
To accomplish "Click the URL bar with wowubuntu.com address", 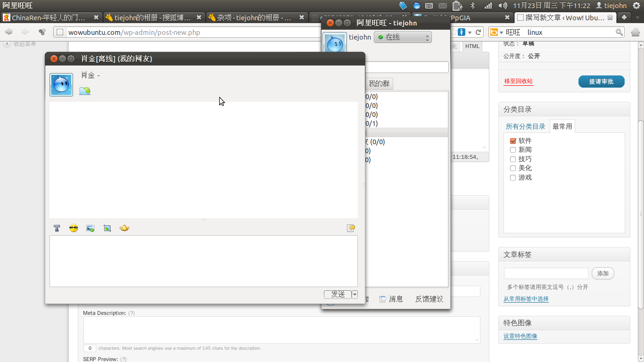I will 189,33.
